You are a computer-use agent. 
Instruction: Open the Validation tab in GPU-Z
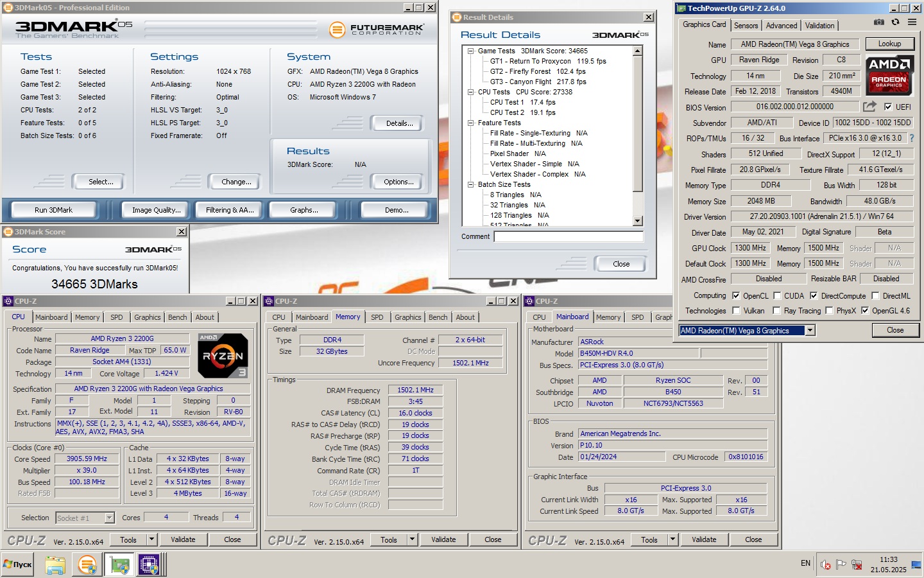(820, 26)
